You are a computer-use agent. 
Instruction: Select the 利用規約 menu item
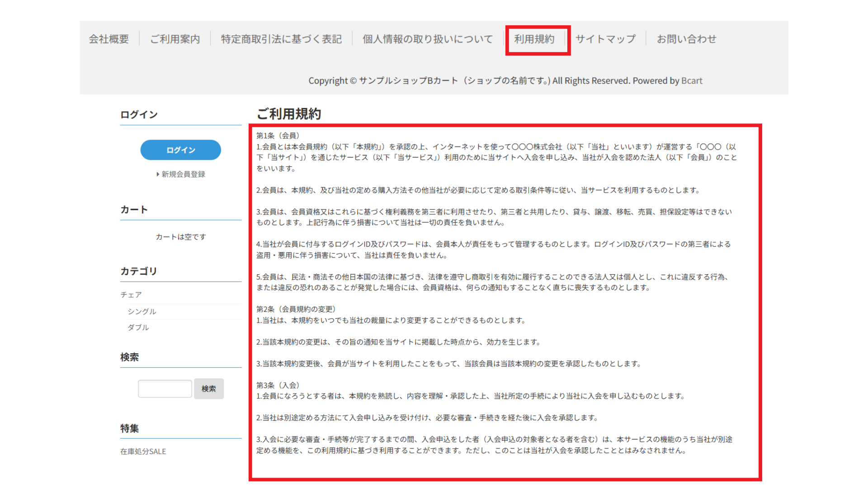pyautogui.click(x=534, y=39)
